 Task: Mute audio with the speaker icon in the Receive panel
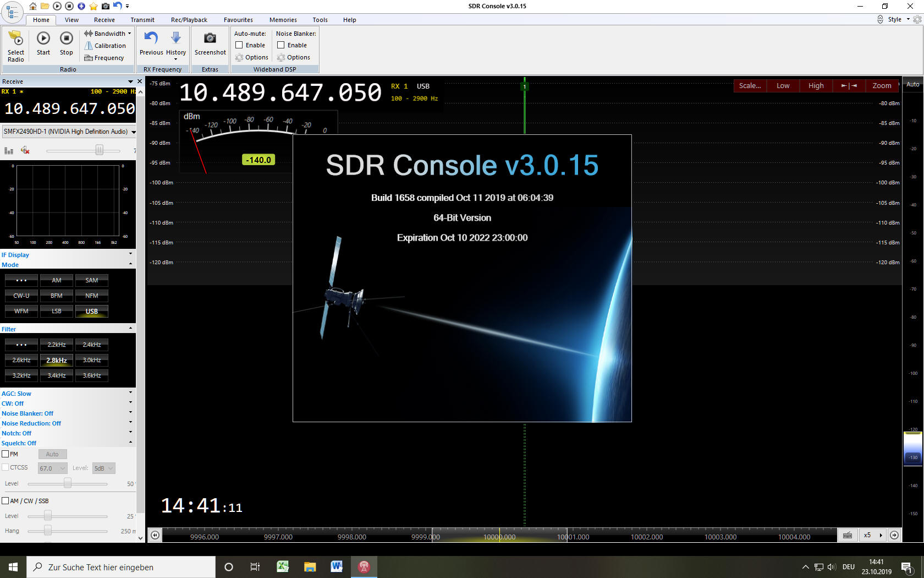click(x=25, y=150)
